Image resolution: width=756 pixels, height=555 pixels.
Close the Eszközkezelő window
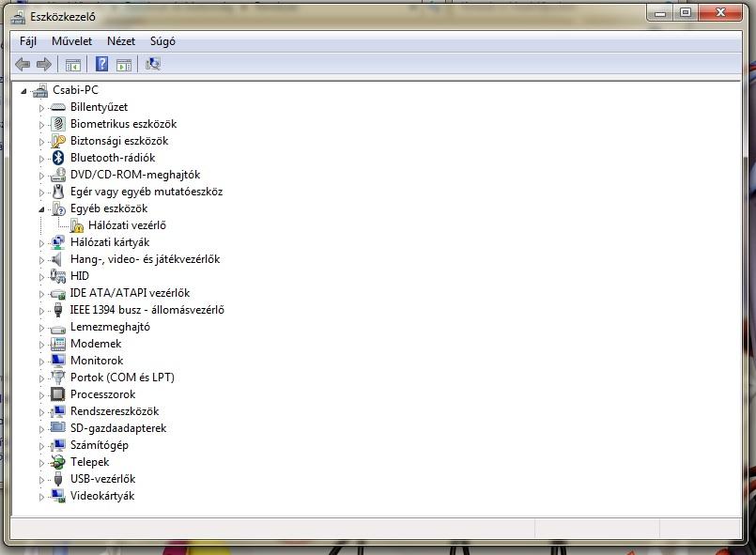point(720,12)
